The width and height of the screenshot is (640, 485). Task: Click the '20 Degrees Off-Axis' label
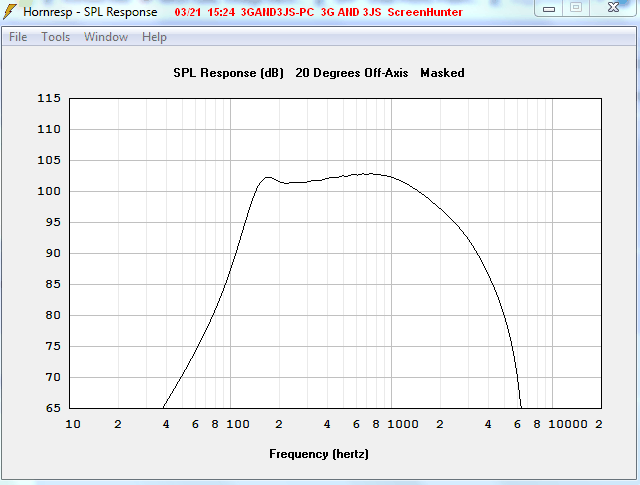pyautogui.click(x=351, y=73)
